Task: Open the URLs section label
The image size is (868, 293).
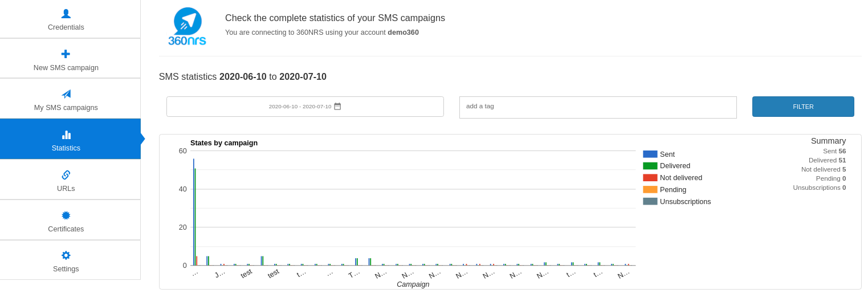Action: (x=66, y=189)
